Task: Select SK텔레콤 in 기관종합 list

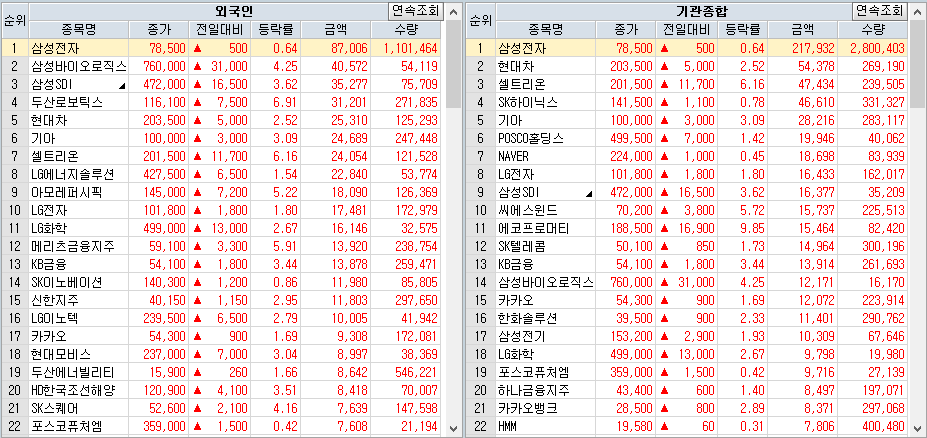Action: [x=523, y=246]
